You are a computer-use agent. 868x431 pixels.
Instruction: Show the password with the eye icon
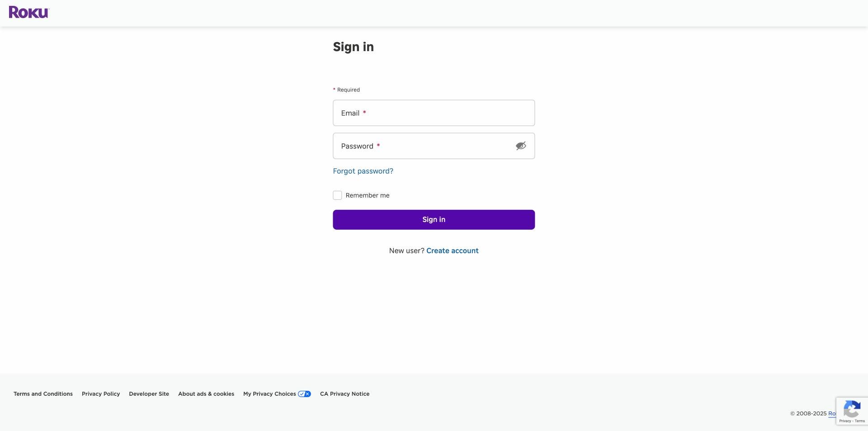pos(521,146)
